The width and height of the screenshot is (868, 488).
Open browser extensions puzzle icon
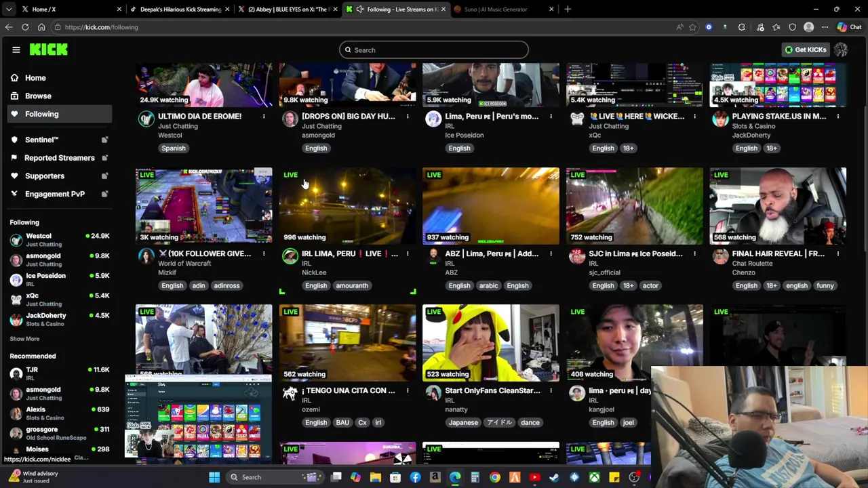click(741, 27)
